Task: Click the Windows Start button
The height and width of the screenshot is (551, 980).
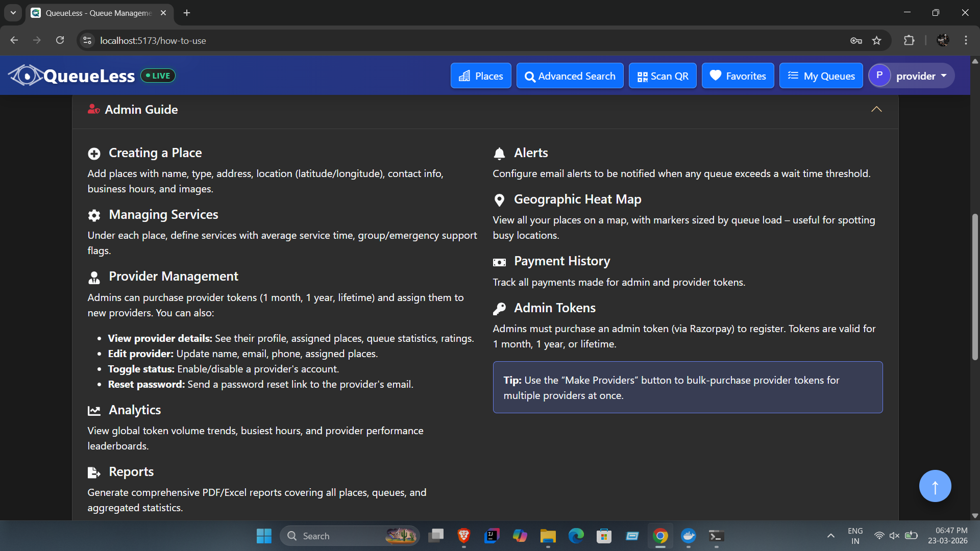Action: click(264, 536)
